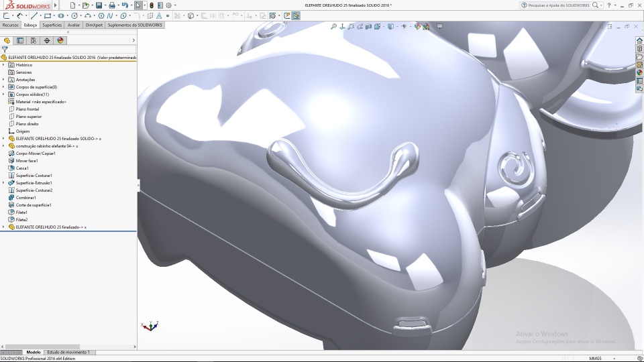
Task: Select the Casca1 feature
Action: pyautogui.click(x=22, y=168)
